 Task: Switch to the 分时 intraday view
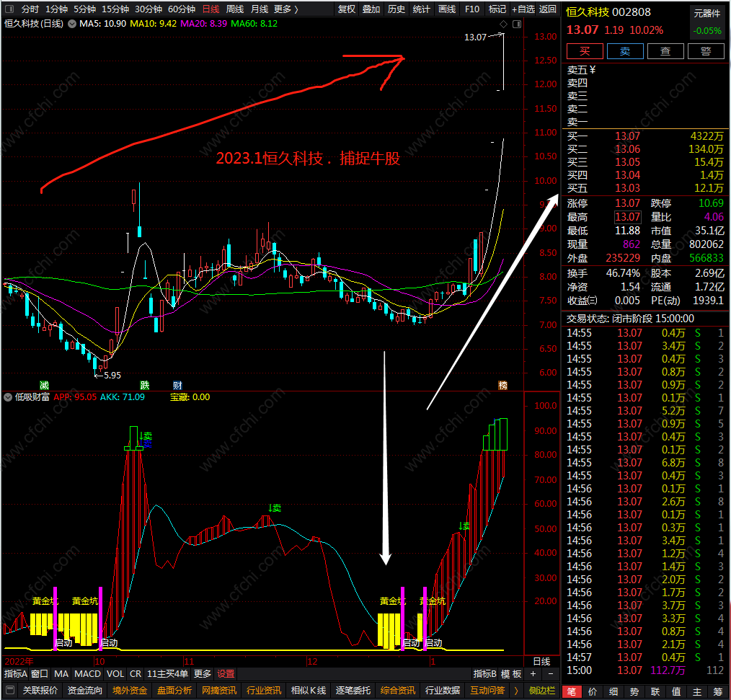30,9
